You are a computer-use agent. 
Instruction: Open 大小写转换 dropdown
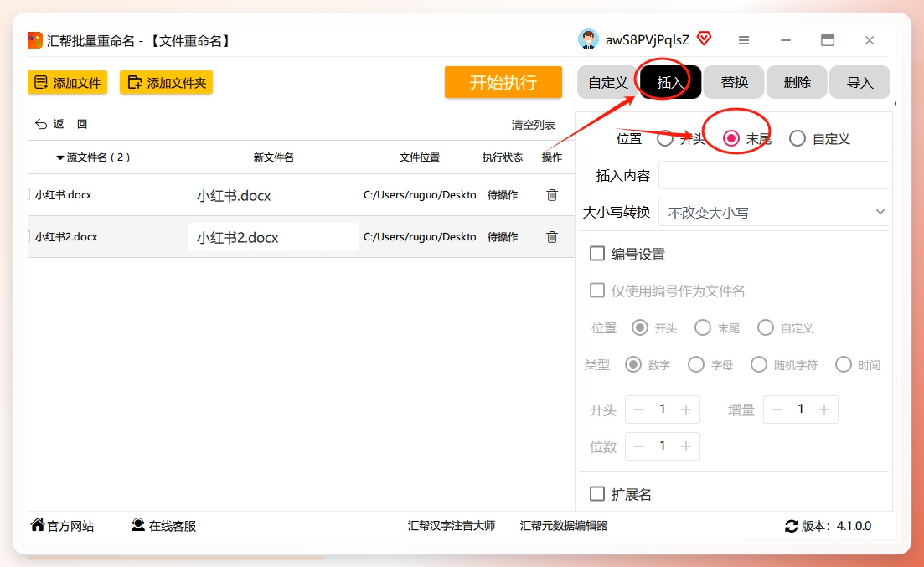click(773, 212)
